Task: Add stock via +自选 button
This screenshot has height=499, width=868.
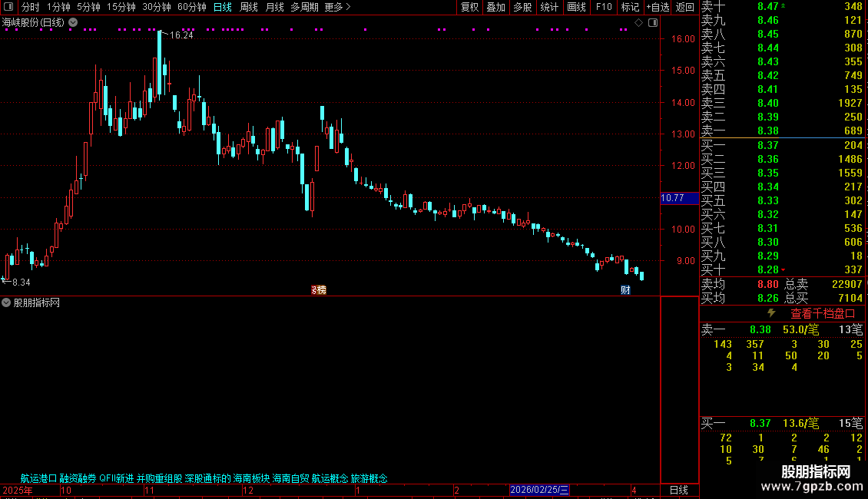Action: tap(658, 7)
